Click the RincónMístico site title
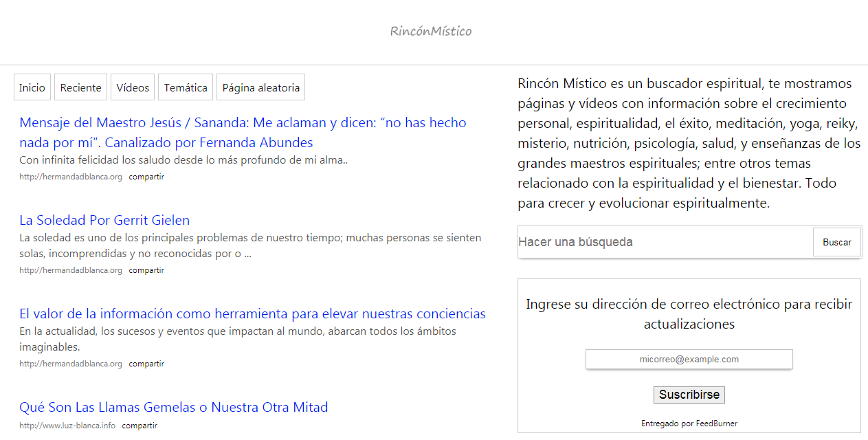The width and height of the screenshot is (868, 440). 431,31
